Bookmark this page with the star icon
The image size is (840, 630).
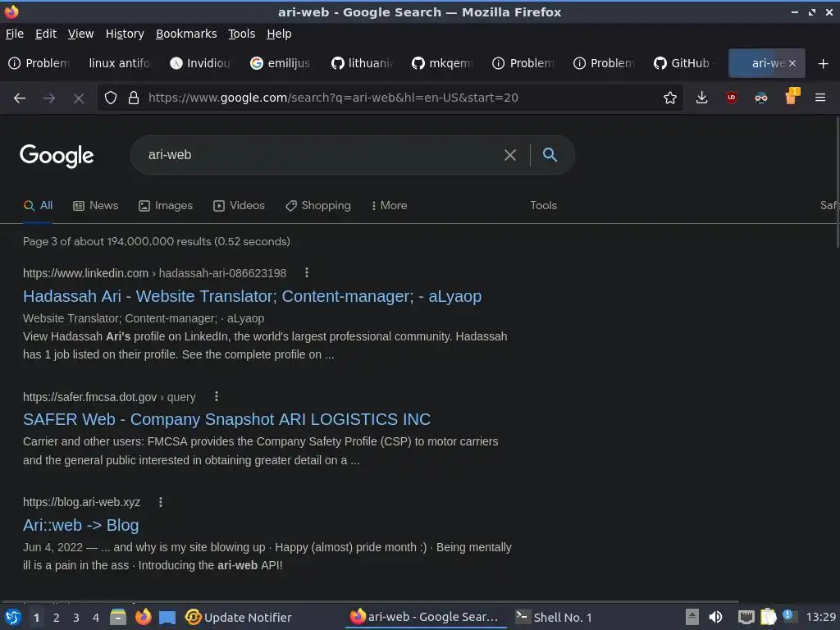coord(669,98)
